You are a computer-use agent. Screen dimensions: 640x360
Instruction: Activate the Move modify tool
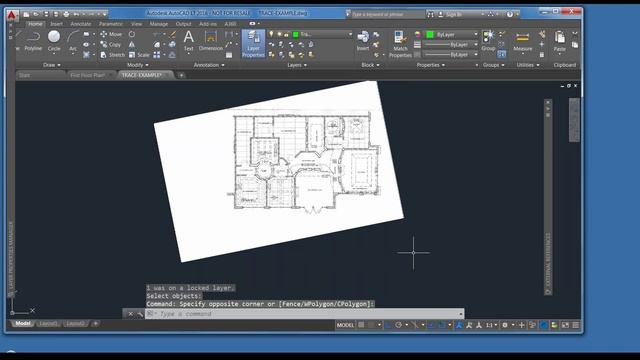point(111,34)
